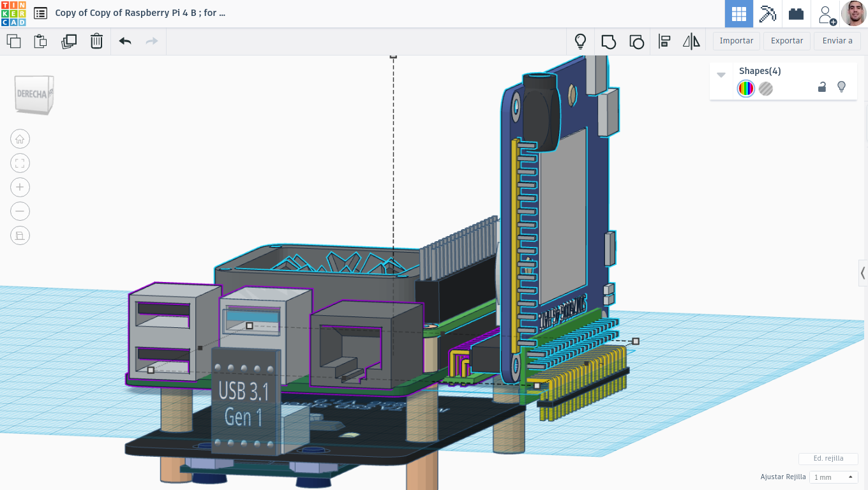Viewport: 868px width, 490px height.
Task: Delete the selected shapes
Action: [x=96, y=41]
